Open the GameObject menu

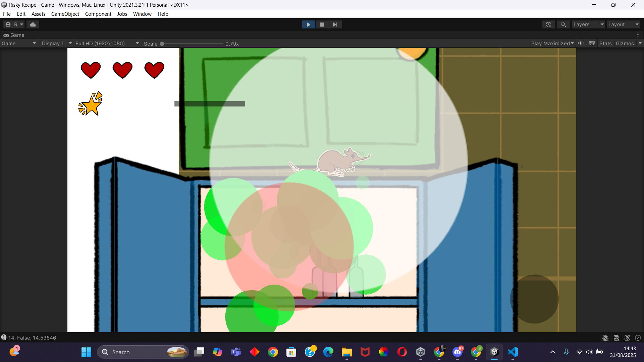[x=65, y=14]
